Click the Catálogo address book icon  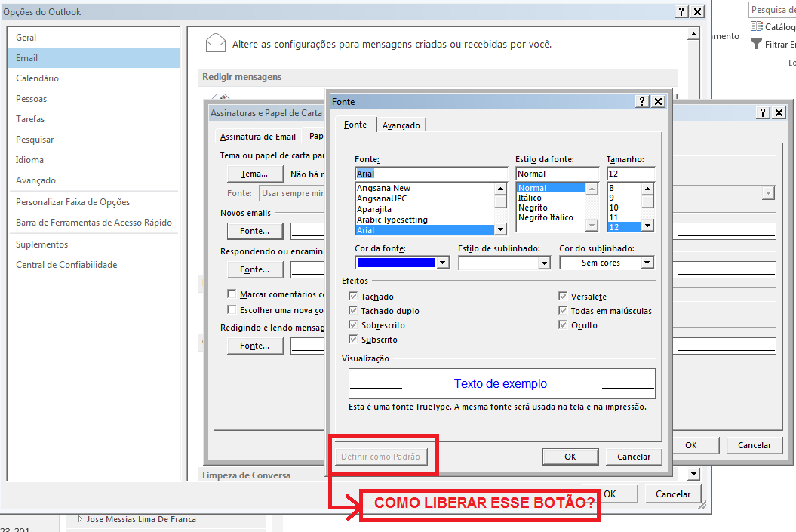click(757, 26)
